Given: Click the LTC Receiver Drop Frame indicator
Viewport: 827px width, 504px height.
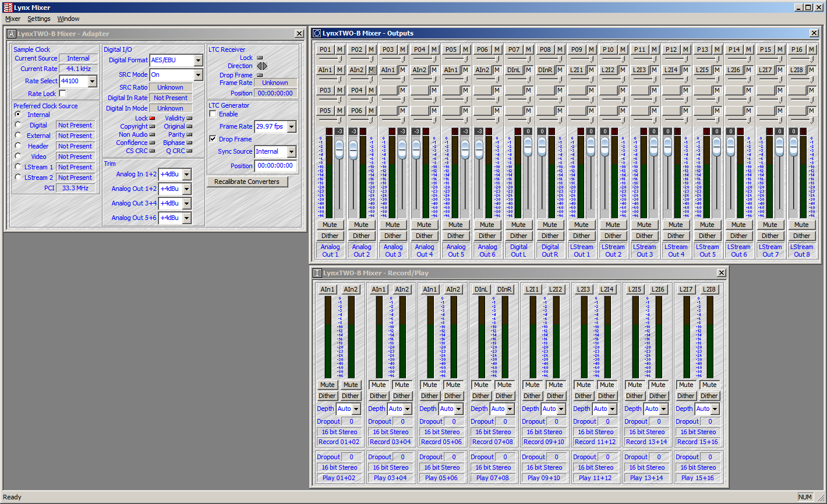Looking at the screenshot, I should (260, 75).
